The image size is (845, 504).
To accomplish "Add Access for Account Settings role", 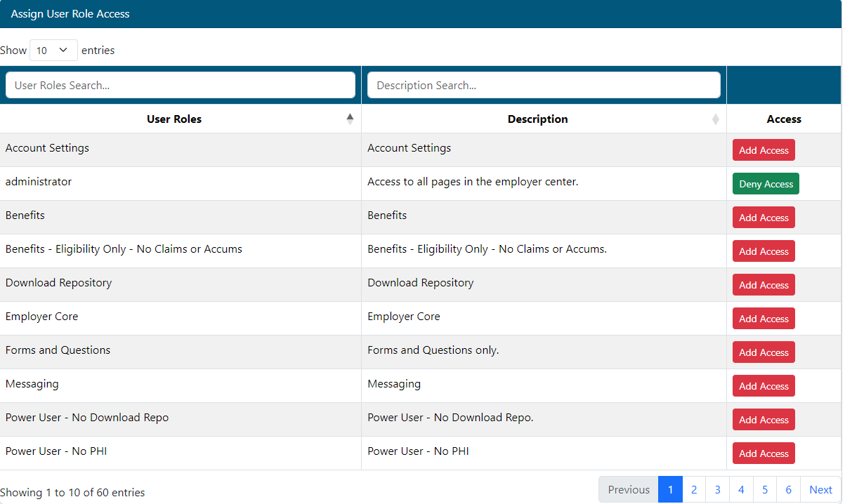I will [764, 150].
